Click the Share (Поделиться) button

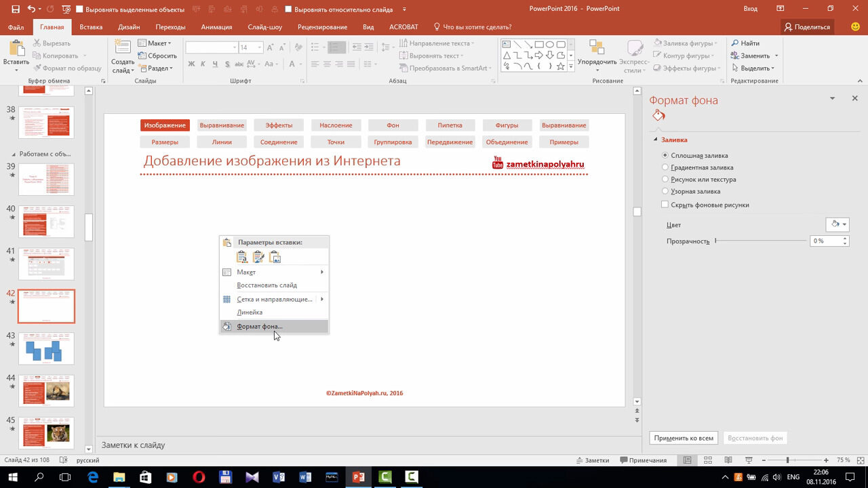click(806, 27)
